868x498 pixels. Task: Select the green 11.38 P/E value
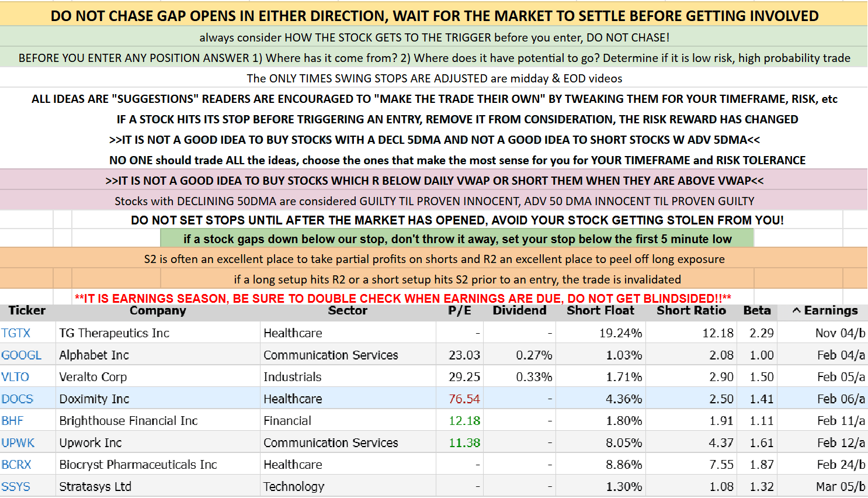click(464, 443)
